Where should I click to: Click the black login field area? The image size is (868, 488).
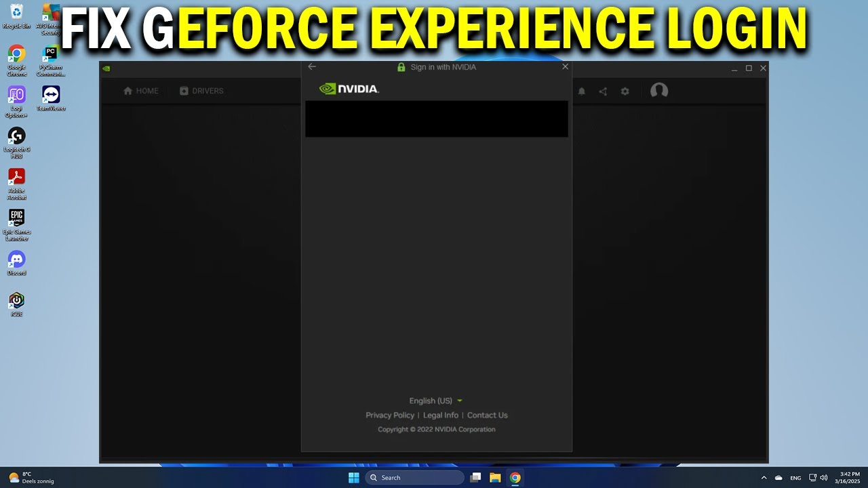[x=437, y=119]
